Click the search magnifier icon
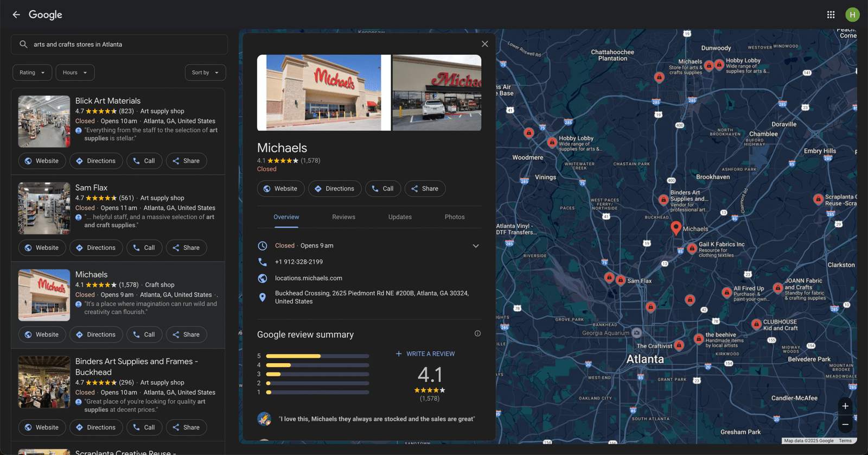The image size is (868, 455). (23, 45)
